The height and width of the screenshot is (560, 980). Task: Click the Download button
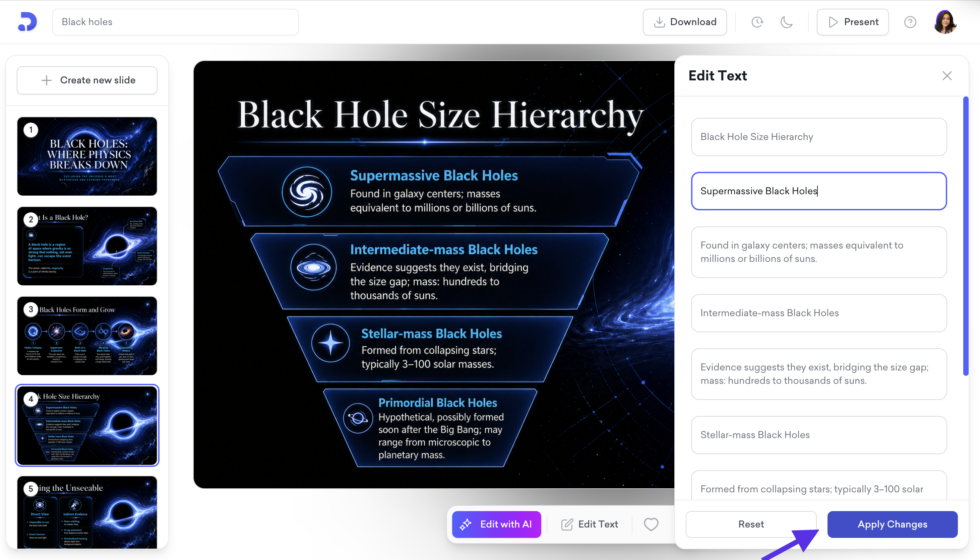[x=684, y=22]
